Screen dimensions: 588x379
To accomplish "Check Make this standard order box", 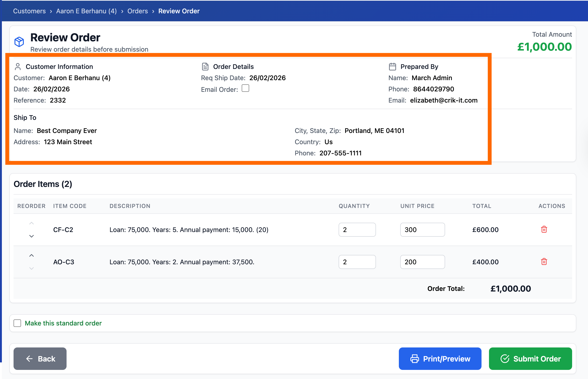I will [18, 323].
